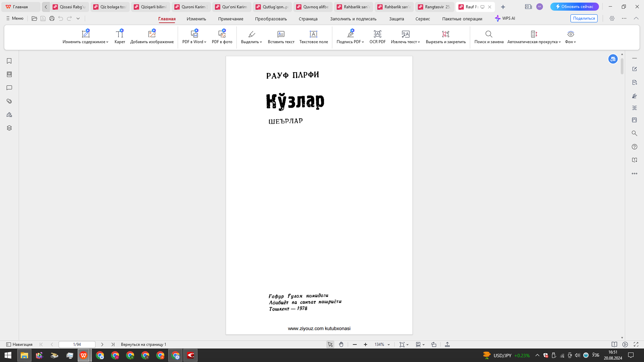Go to next page arrow
The height and width of the screenshot is (362, 644).
(102, 345)
